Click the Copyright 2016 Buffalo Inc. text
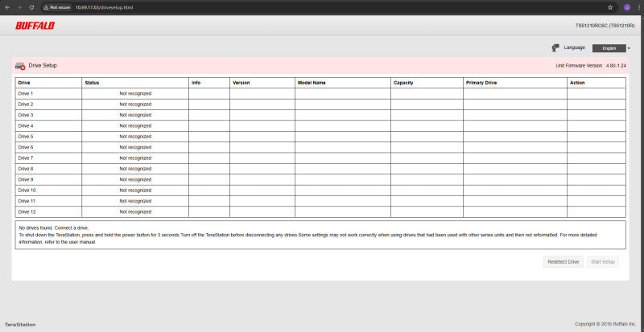This screenshot has height=332, width=644. point(605,324)
